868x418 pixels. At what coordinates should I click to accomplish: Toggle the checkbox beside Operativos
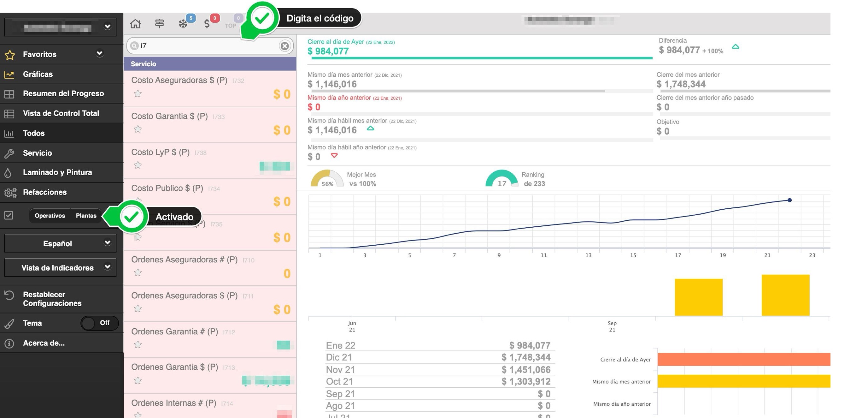coord(9,215)
